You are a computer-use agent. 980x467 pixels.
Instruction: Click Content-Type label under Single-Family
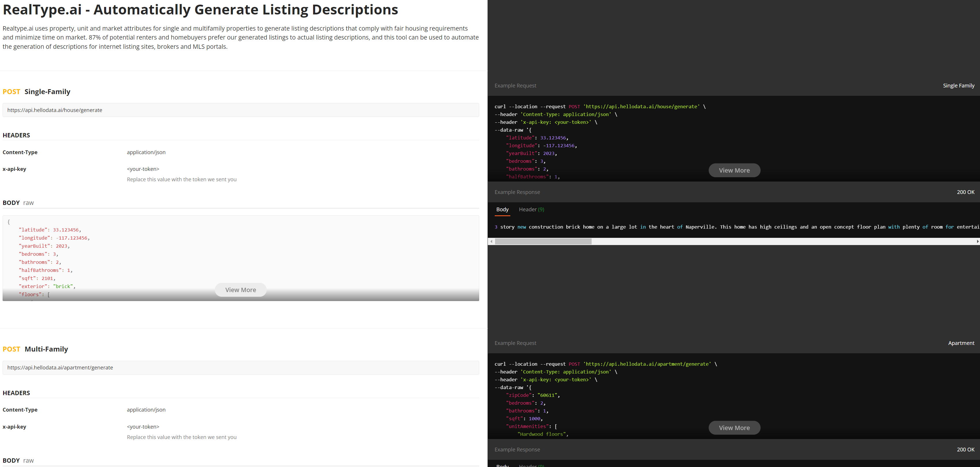(x=20, y=152)
